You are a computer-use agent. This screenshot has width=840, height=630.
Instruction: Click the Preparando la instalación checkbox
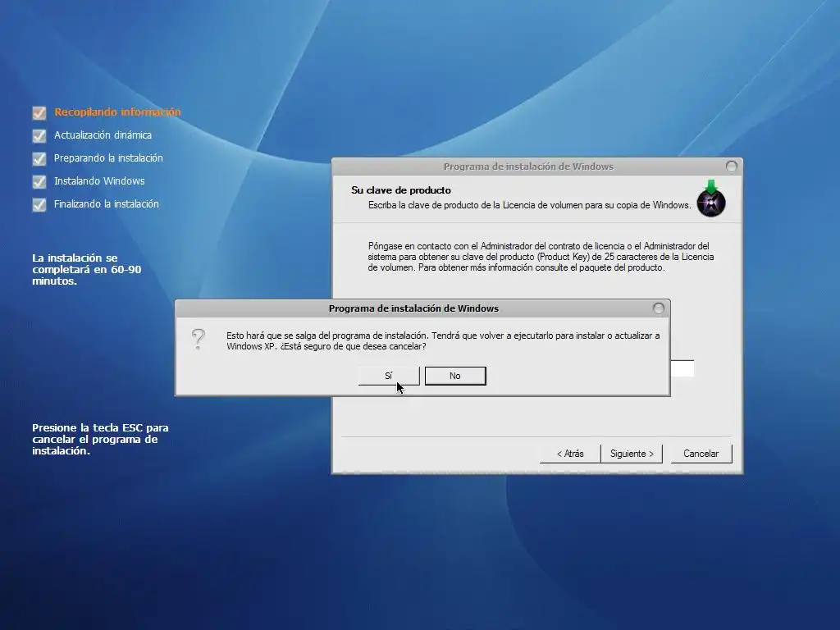[x=39, y=158]
